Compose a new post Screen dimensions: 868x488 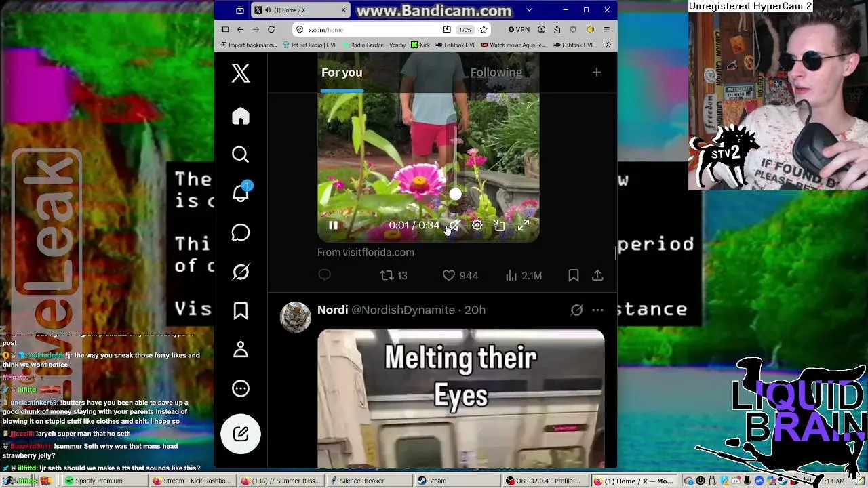tap(241, 434)
